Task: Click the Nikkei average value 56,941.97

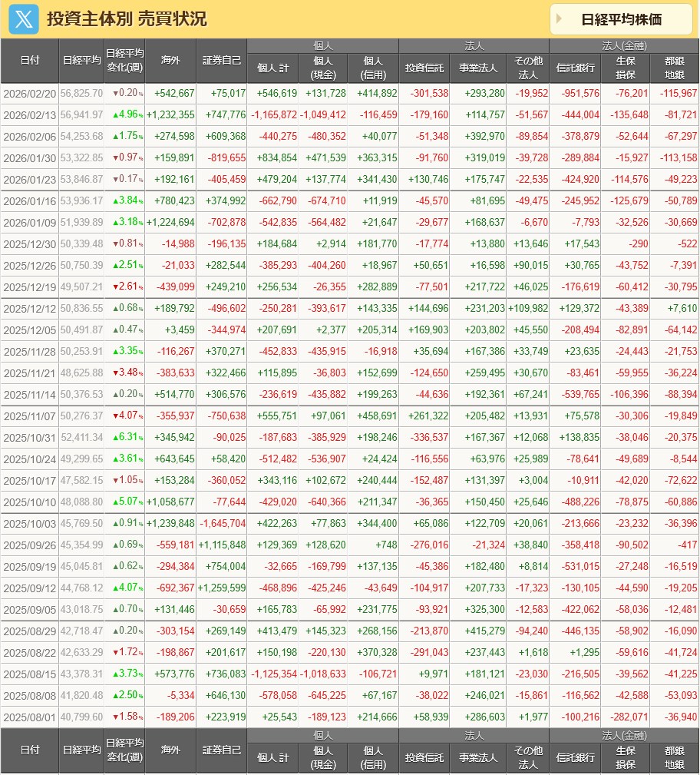Action: [81, 115]
